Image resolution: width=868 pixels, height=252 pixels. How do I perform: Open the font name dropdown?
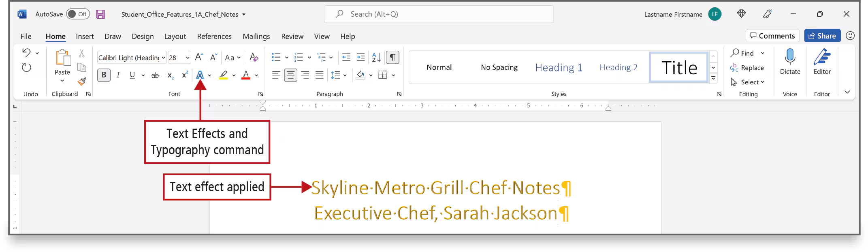[163, 58]
